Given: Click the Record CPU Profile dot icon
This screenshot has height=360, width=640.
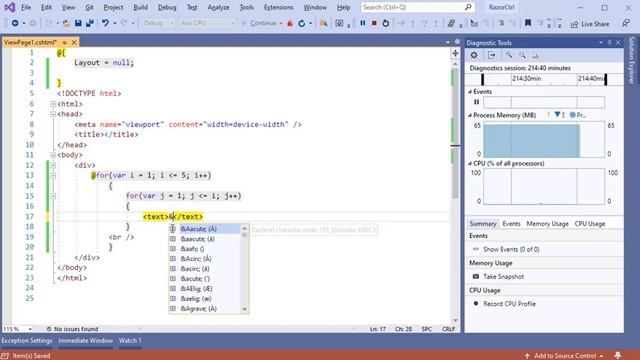Looking at the screenshot, I should [476, 304].
